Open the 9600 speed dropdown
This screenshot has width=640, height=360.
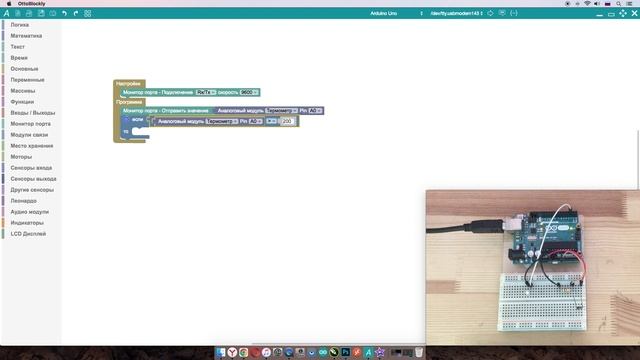pyautogui.click(x=249, y=93)
